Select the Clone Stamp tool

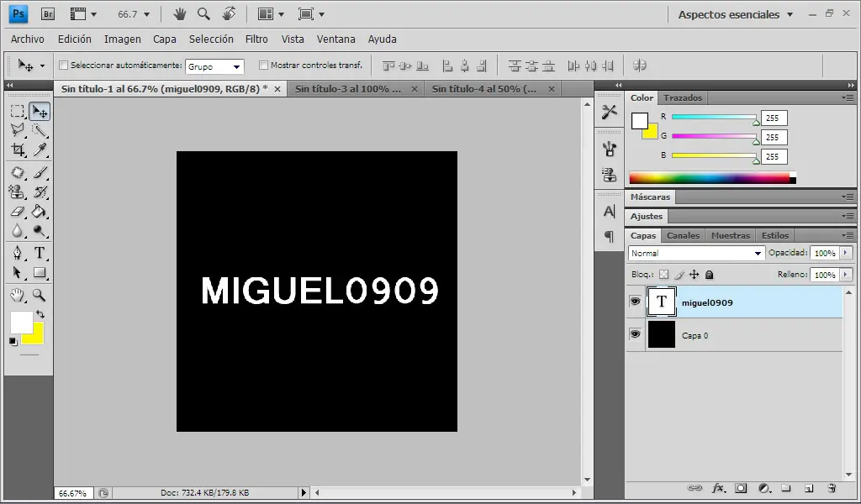pyautogui.click(x=18, y=192)
